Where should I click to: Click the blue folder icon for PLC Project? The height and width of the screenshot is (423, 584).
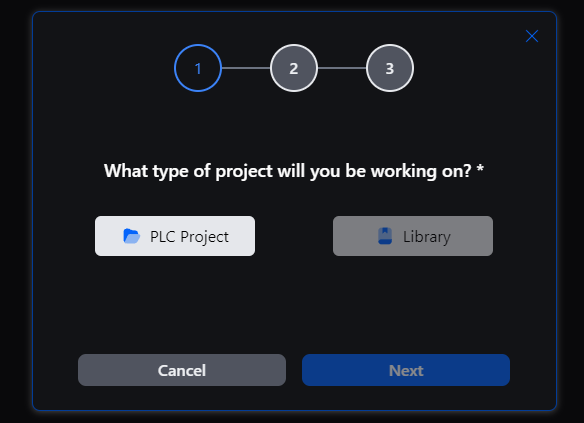(x=131, y=236)
